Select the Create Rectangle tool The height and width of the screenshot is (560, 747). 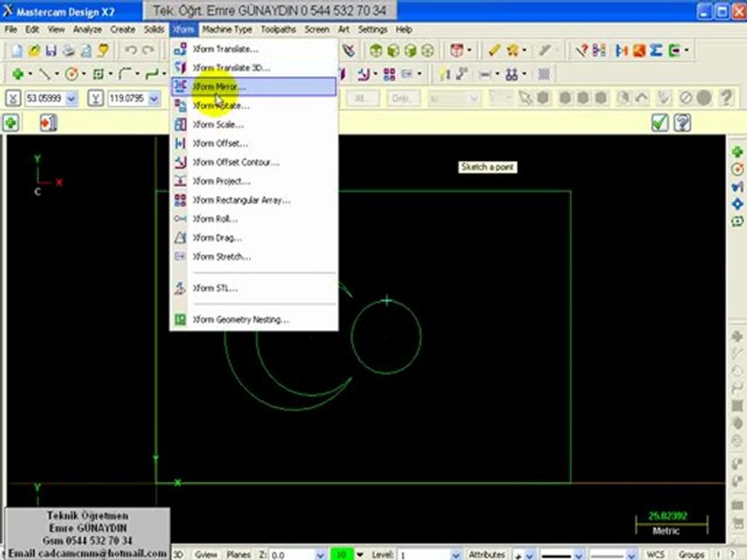pos(98,74)
